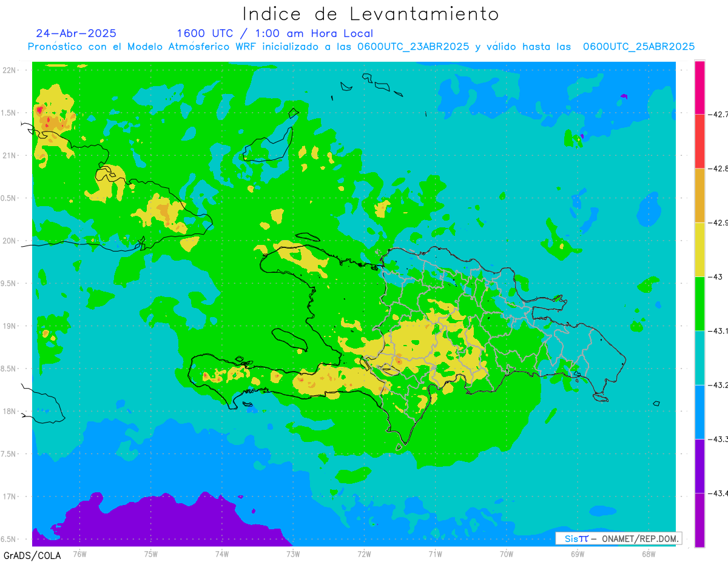Click the '69W' longitude label
Viewport: 728px width, 562px height.
pyautogui.click(x=577, y=554)
